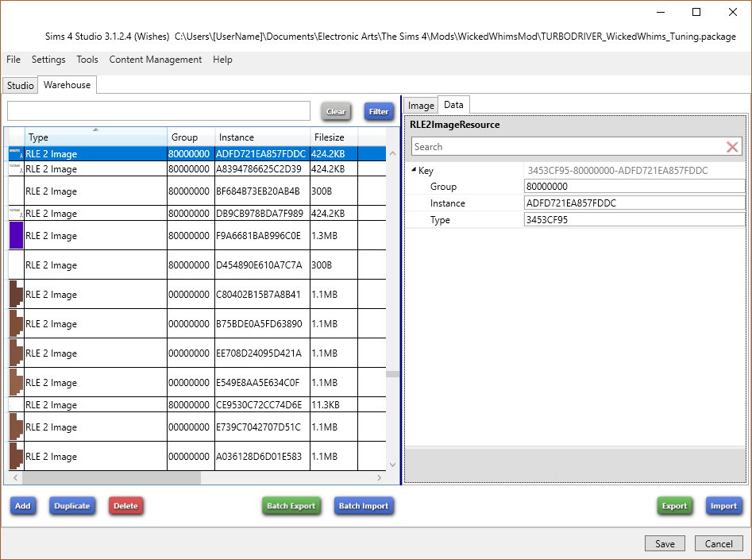This screenshot has height=560, width=752.
Task: Click thumbnail of F9A6681BAB996C0E purple image
Action: coord(17,235)
